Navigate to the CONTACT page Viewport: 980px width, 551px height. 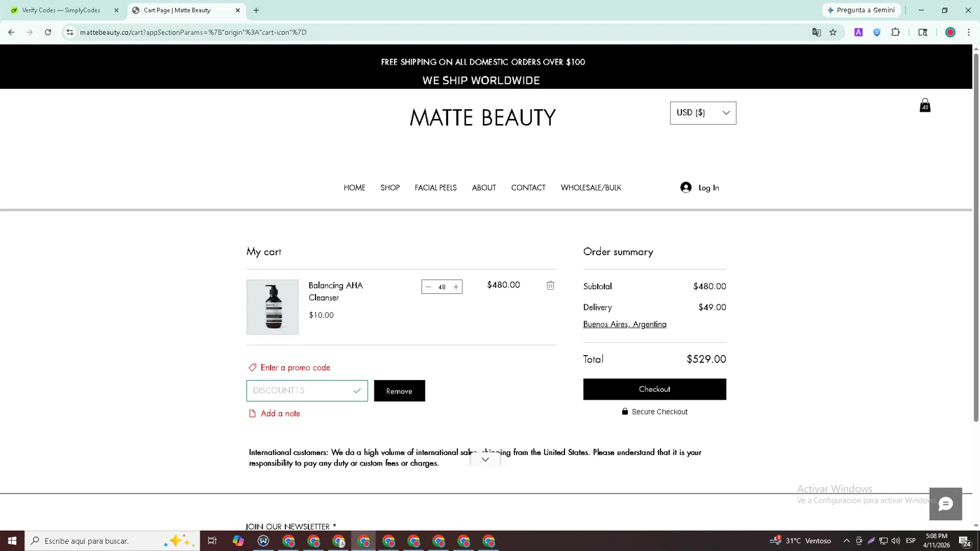[x=529, y=187]
